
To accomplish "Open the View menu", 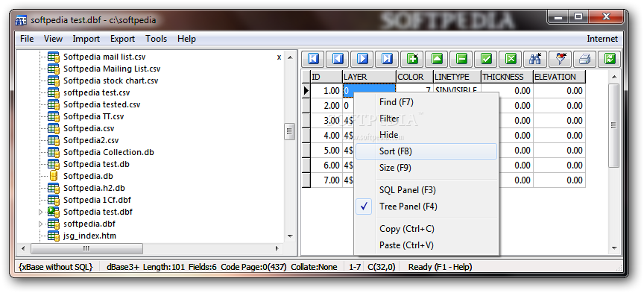I will point(53,39).
